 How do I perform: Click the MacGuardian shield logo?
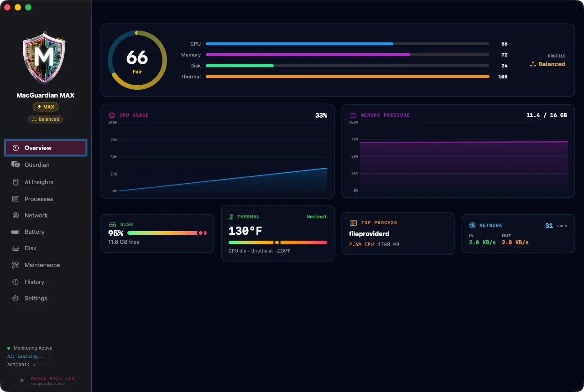[44, 57]
